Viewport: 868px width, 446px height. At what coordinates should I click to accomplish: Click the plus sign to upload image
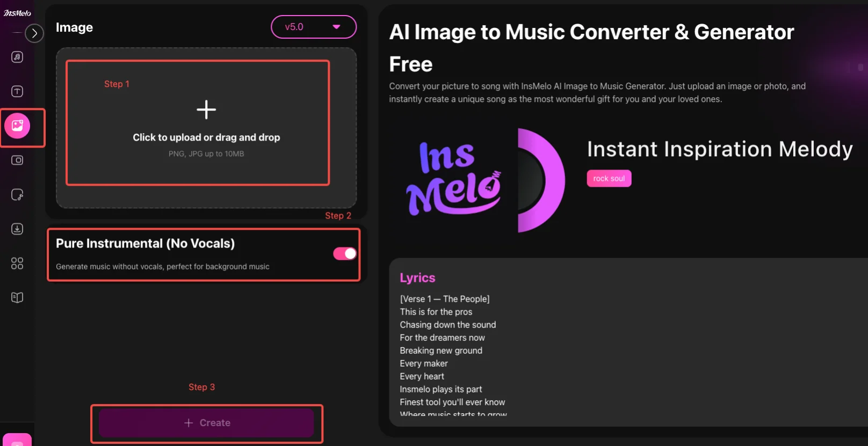206,109
